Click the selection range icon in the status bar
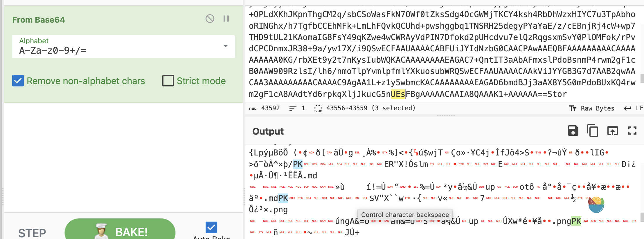Screen dimensions: 644x239 318,108
